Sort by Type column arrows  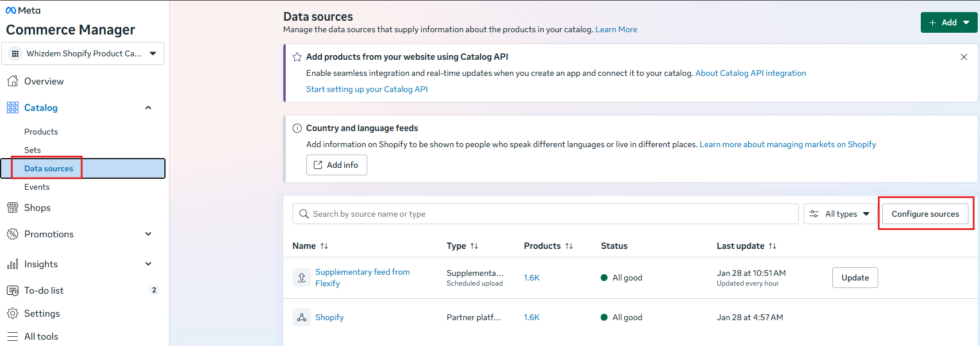point(474,246)
